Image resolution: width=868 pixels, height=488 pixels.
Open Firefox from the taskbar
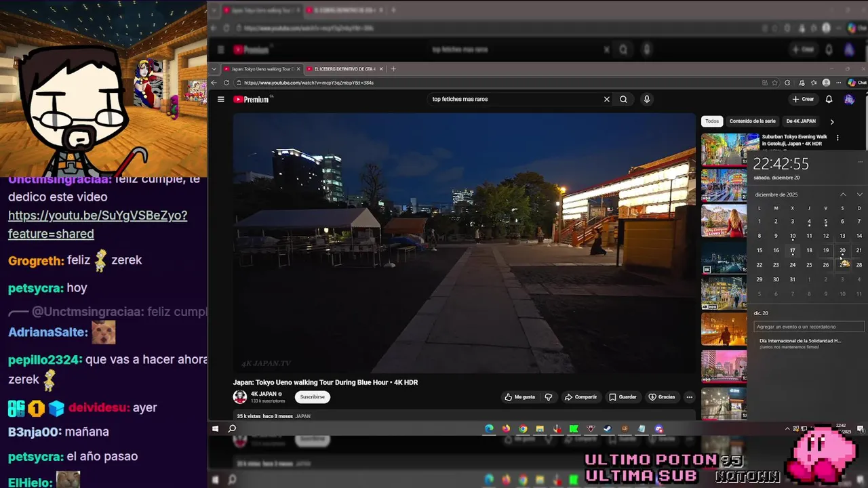click(x=506, y=428)
